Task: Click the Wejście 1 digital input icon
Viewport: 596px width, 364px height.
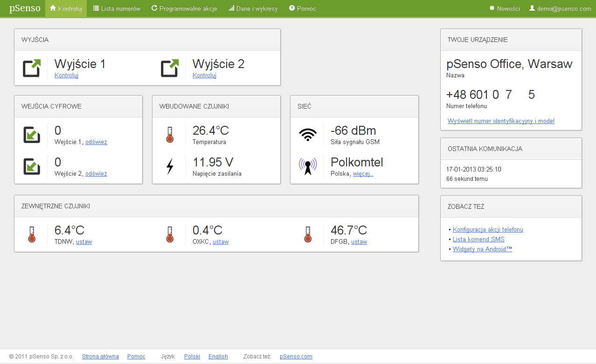Action: [32, 135]
